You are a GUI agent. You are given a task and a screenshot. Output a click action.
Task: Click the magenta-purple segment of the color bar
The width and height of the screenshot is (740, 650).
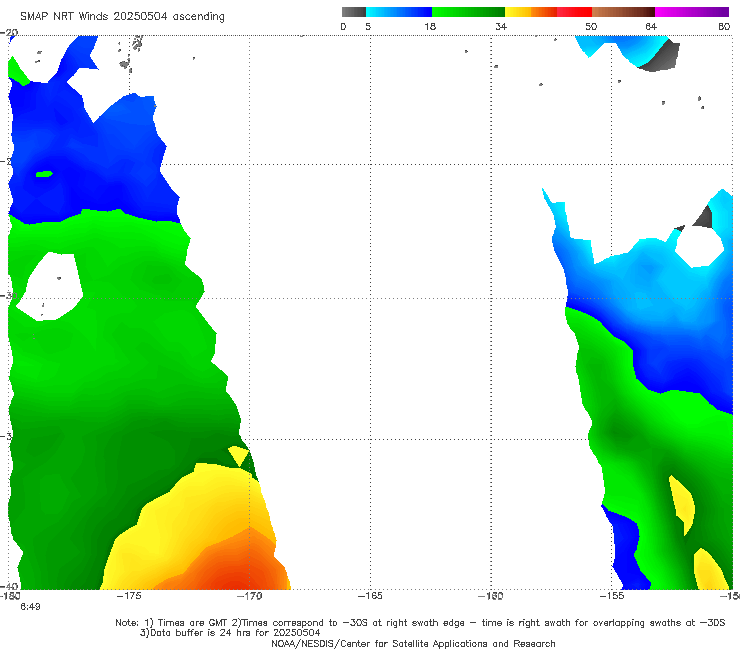pyautogui.click(x=692, y=12)
